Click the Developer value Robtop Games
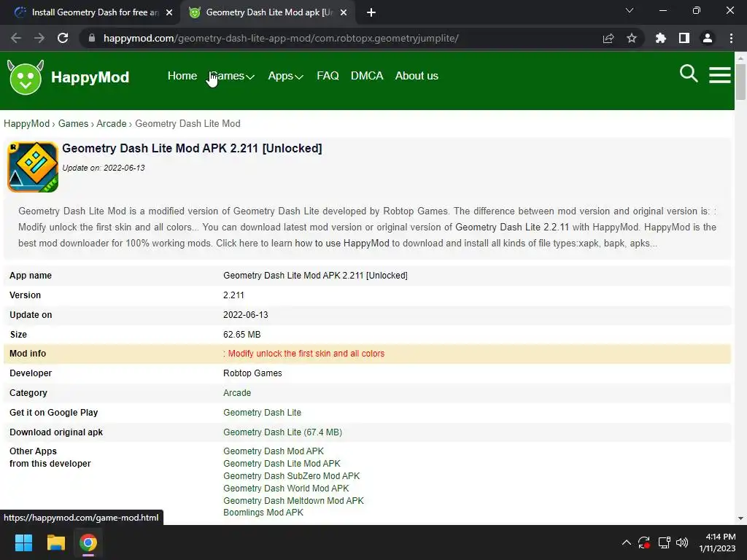 coord(252,373)
